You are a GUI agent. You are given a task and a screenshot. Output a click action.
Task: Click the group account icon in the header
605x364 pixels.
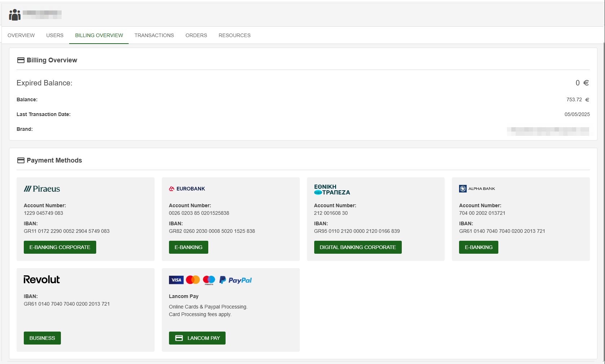click(14, 15)
